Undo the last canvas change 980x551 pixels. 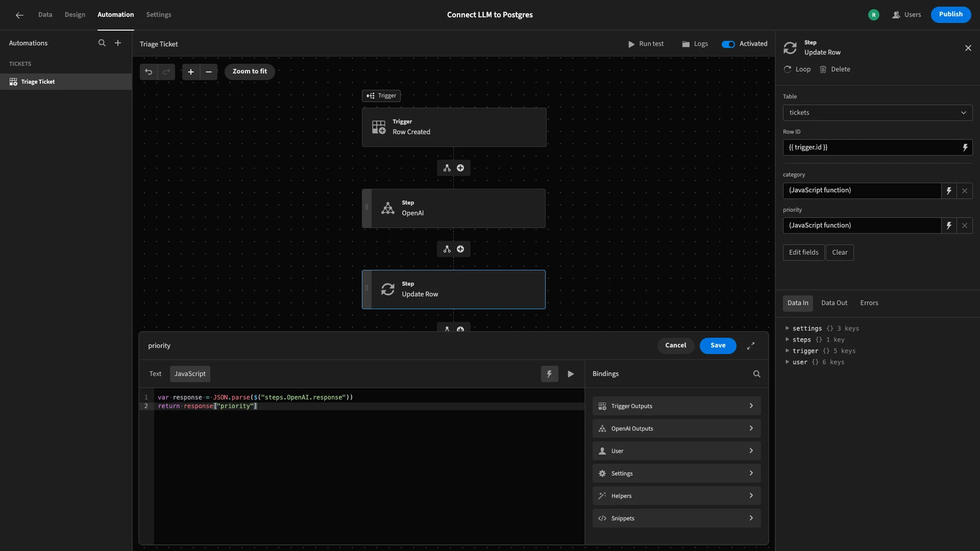(149, 72)
